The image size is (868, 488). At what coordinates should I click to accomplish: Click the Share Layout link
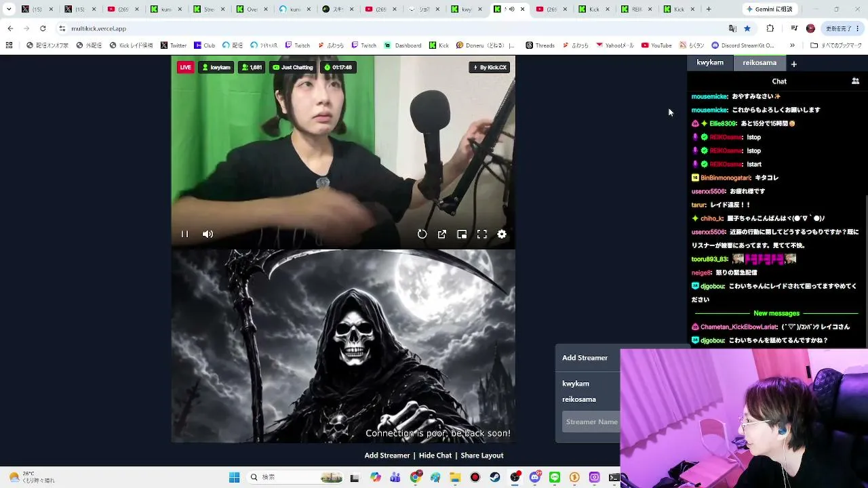tap(482, 455)
